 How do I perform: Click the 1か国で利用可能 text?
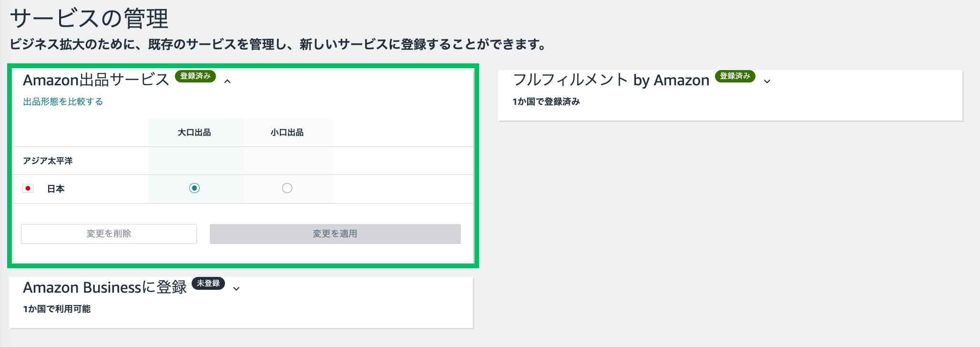(57, 309)
